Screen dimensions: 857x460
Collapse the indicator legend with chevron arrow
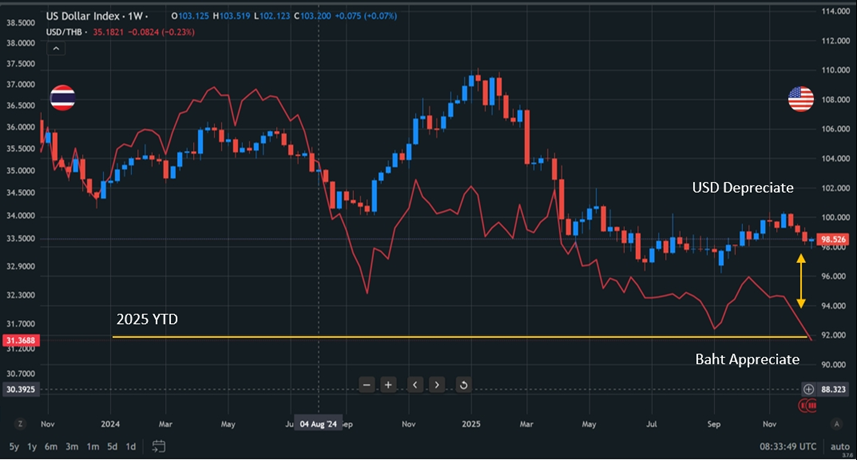click(57, 47)
